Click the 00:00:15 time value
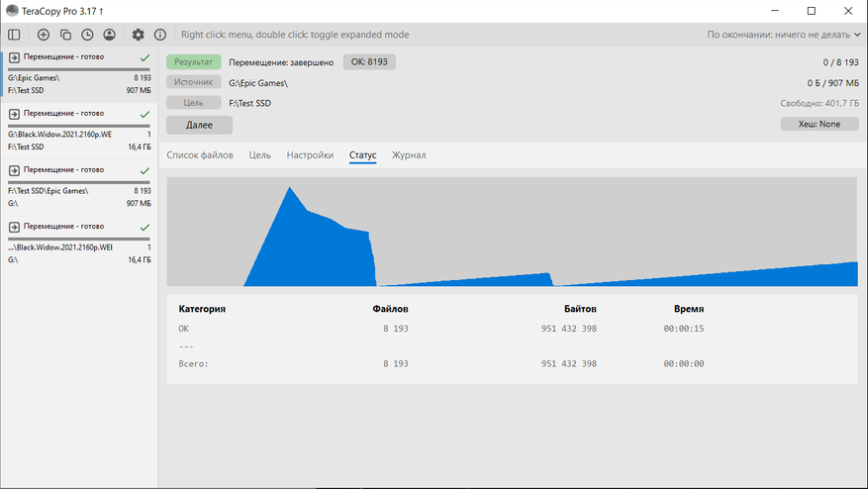 point(684,329)
